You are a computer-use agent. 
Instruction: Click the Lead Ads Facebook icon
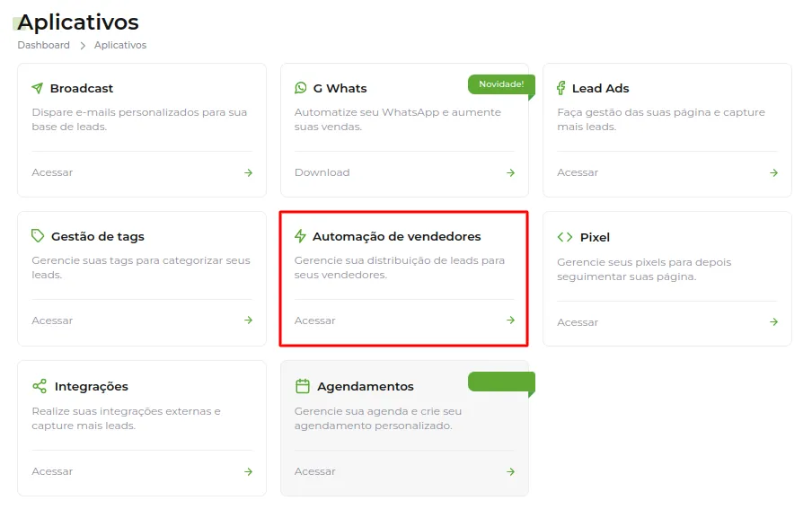tap(560, 88)
